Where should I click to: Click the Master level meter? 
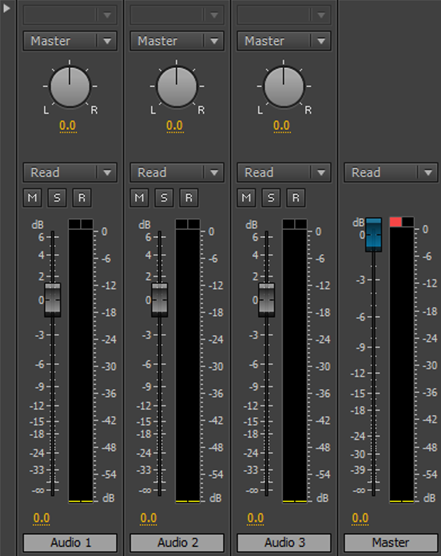point(402,365)
